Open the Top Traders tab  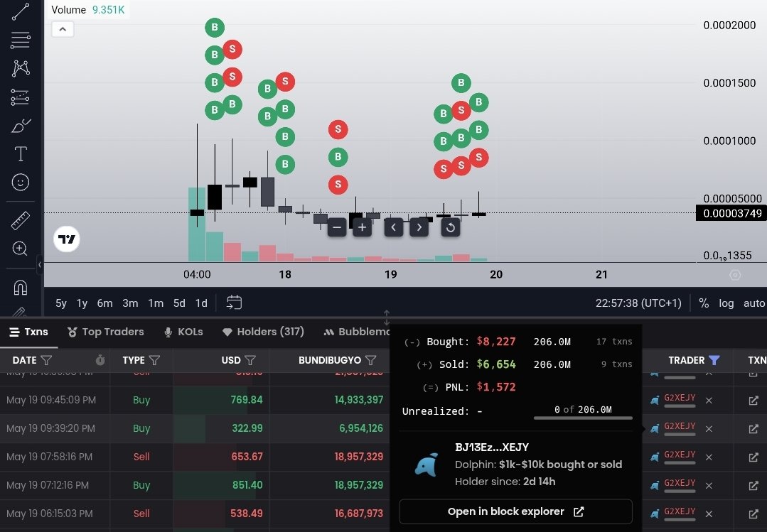(106, 332)
